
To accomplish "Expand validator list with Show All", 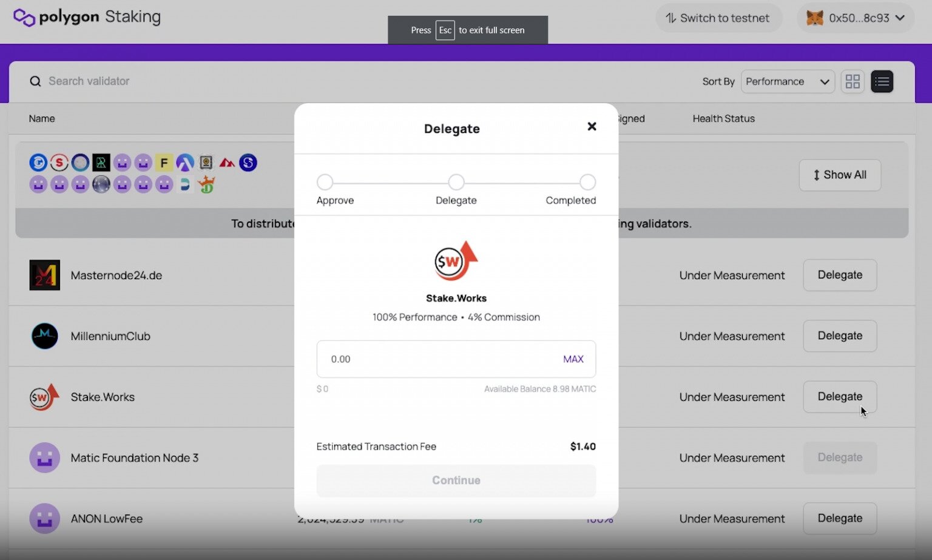I will coord(839,175).
